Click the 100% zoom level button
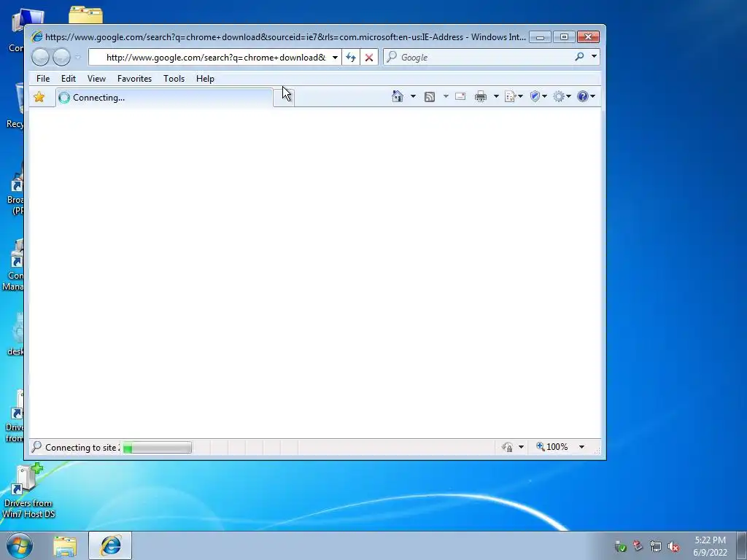 click(552, 447)
